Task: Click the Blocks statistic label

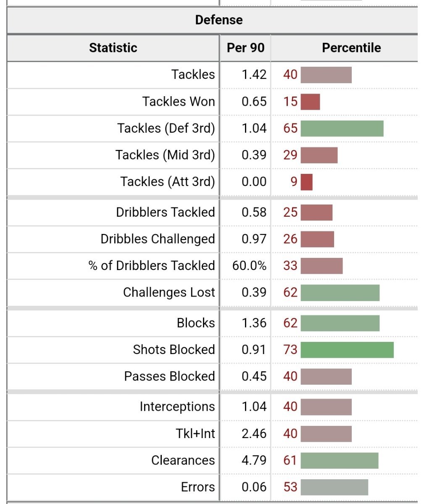Action: tap(196, 323)
